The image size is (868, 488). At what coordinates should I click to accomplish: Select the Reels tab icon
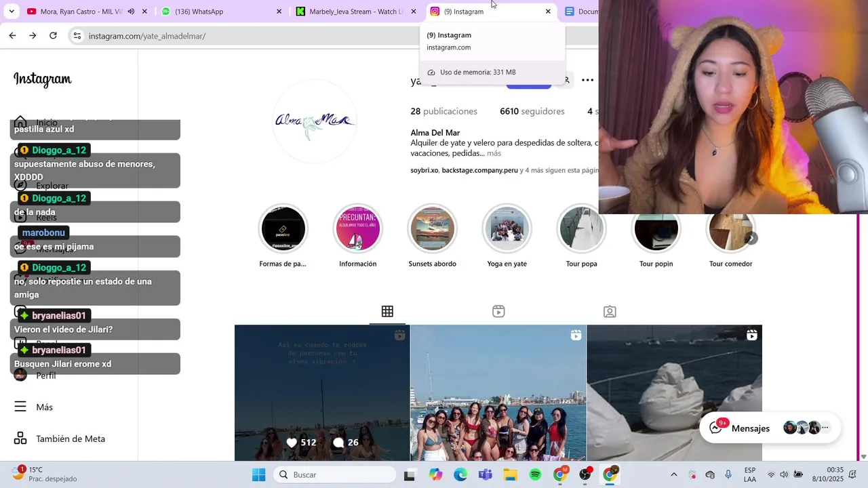pyautogui.click(x=498, y=312)
